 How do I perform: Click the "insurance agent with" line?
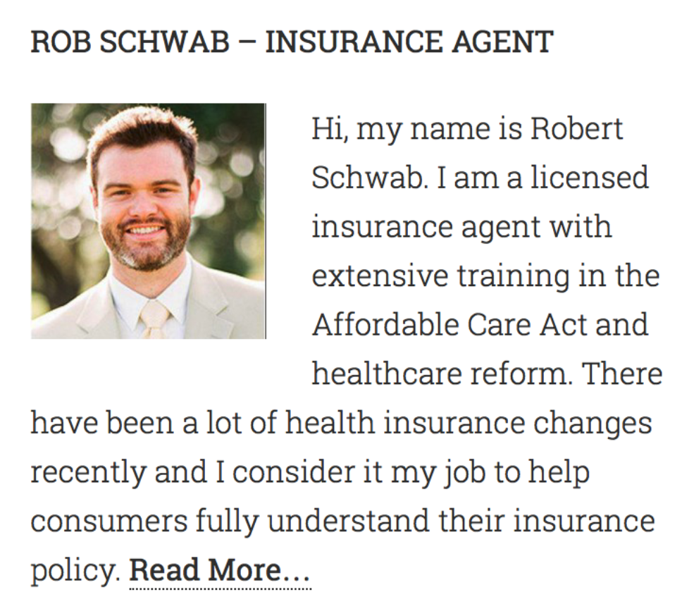point(462,228)
